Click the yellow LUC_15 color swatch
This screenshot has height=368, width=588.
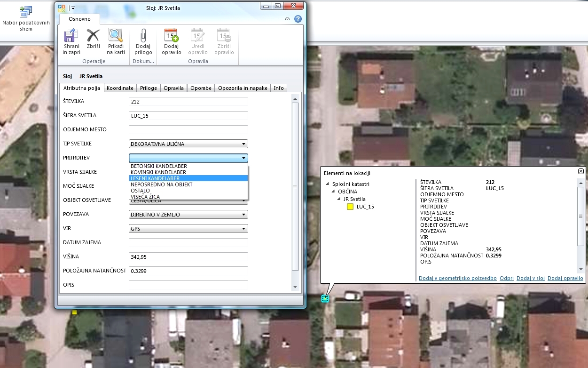[x=350, y=207]
